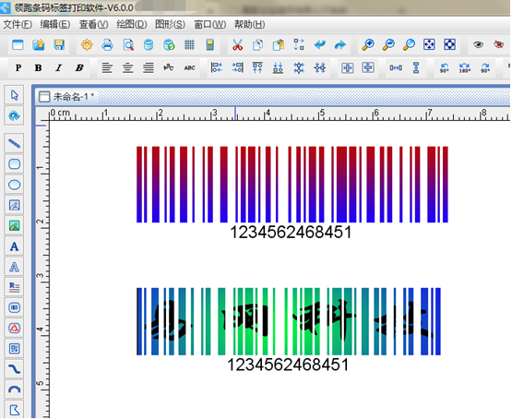Select the pointer arrow tool
Image resolution: width=512 pixels, height=420 pixels.
point(14,95)
